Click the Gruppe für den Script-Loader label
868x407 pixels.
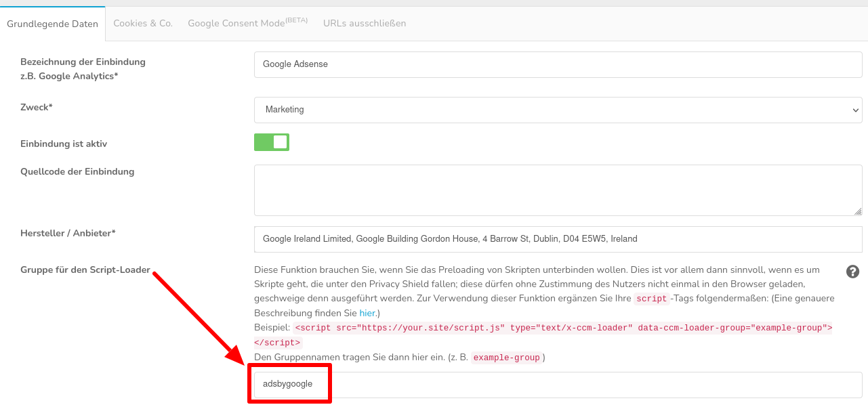(x=85, y=270)
